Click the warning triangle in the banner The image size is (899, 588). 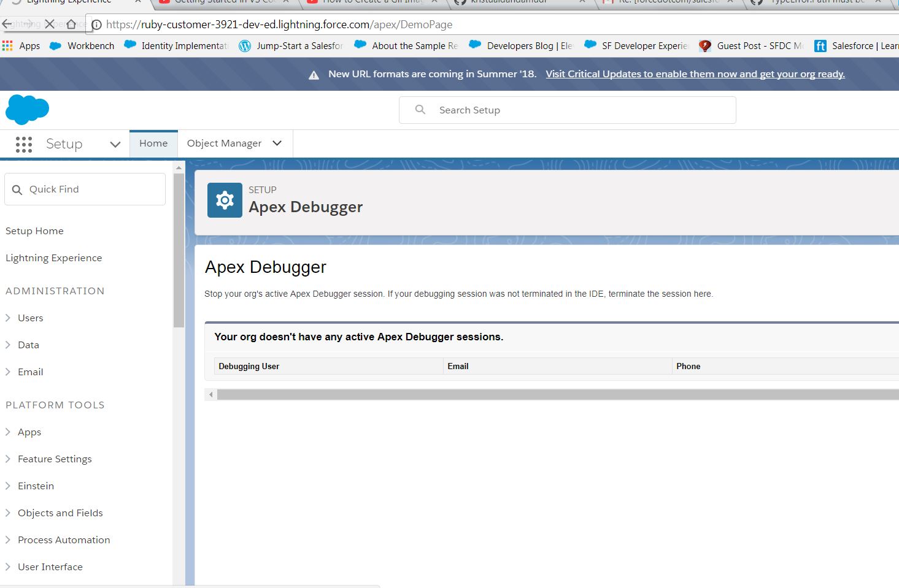[314, 74]
